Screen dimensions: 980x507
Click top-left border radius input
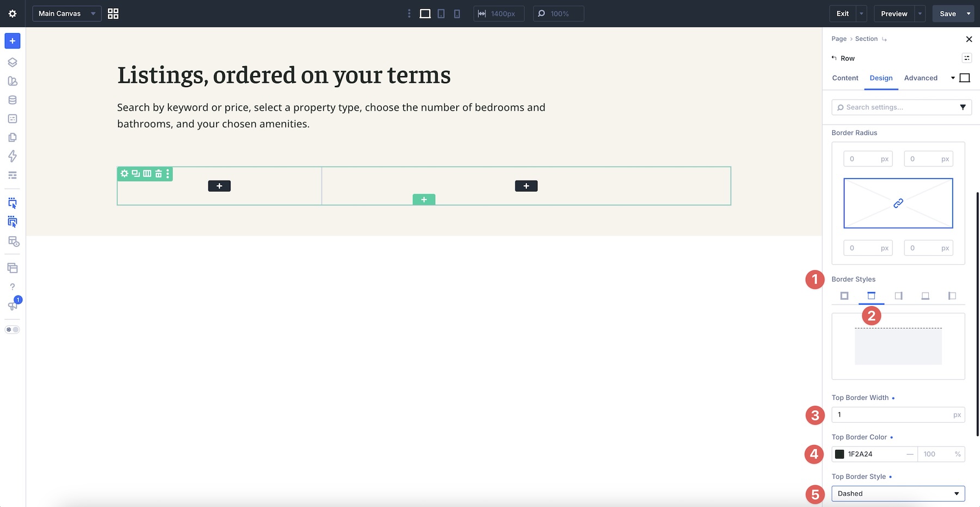tap(868, 159)
